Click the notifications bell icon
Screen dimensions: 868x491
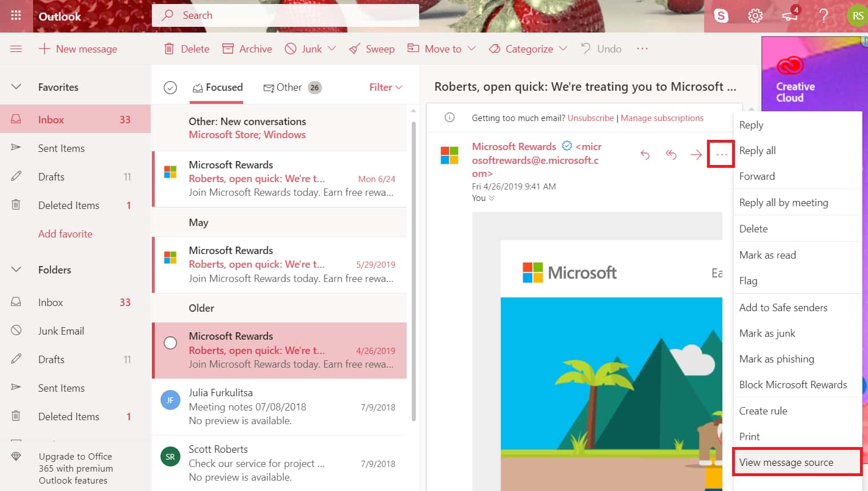790,17
